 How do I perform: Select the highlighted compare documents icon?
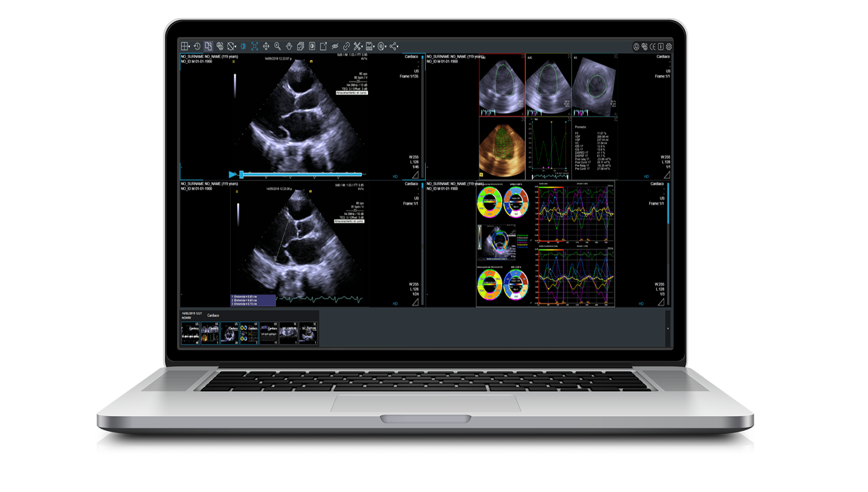pyautogui.click(x=208, y=46)
